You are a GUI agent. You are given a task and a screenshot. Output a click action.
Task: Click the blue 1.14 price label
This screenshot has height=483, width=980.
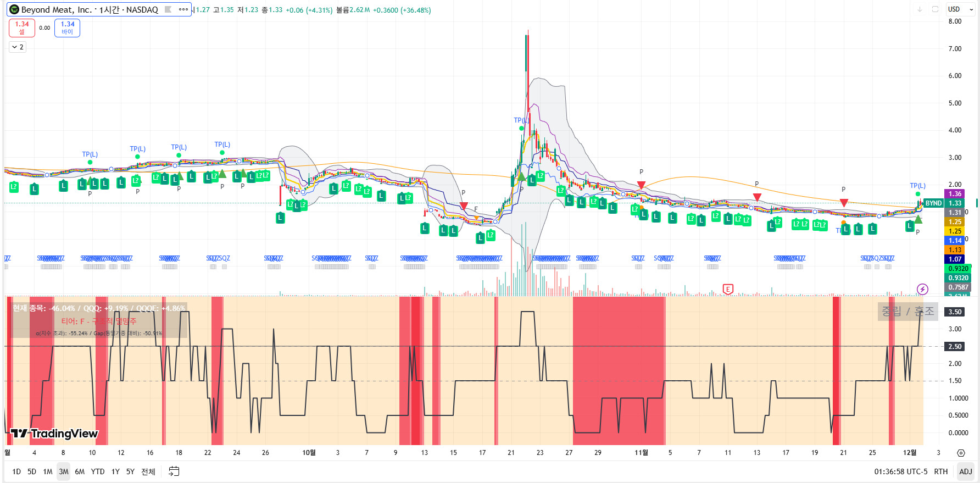click(955, 241)
